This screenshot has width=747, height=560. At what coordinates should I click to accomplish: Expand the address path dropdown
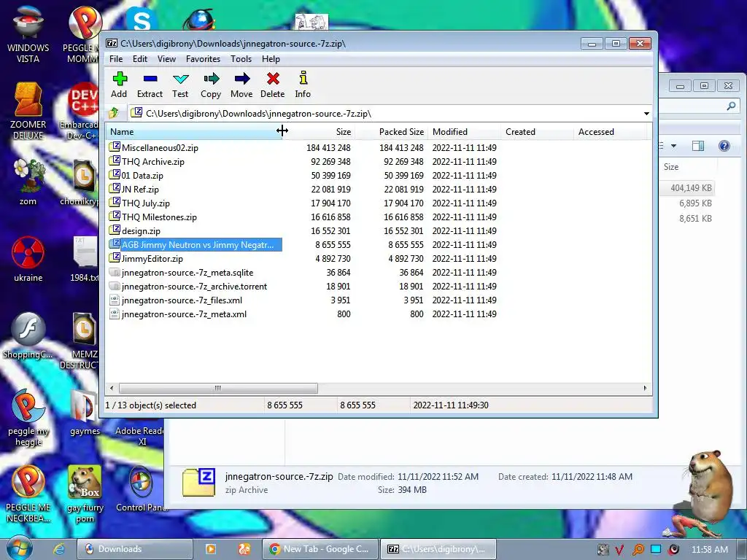coord(646,113)
